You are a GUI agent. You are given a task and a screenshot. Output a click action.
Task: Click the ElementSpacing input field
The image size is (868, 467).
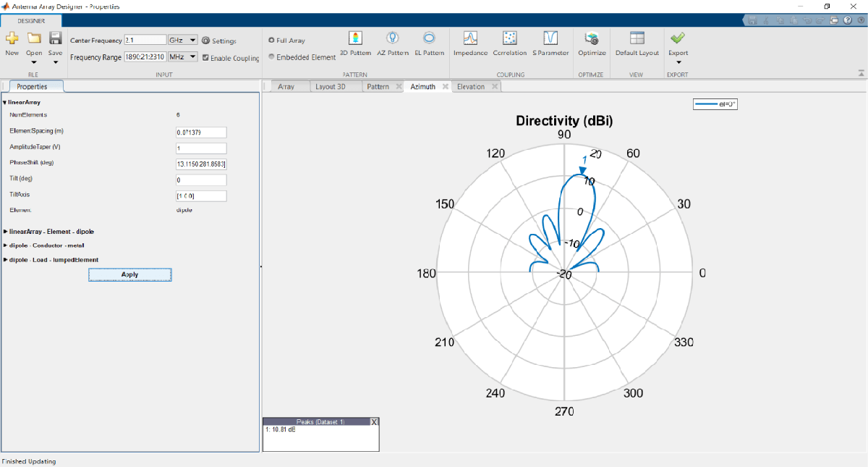pos(201,132)
